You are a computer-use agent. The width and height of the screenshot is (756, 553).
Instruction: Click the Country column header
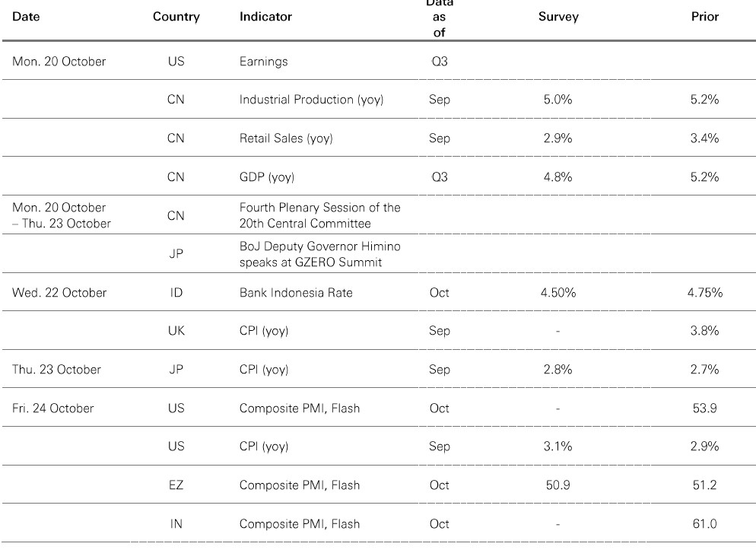click(x=176, y=17)
